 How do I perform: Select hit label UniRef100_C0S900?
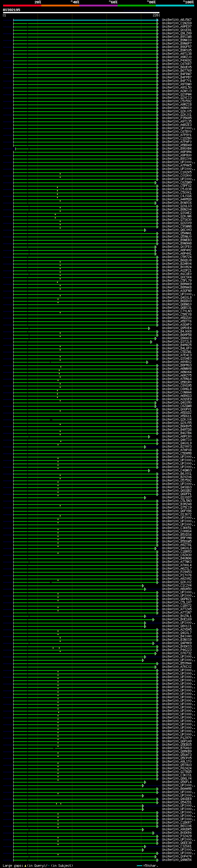(177, 176)
